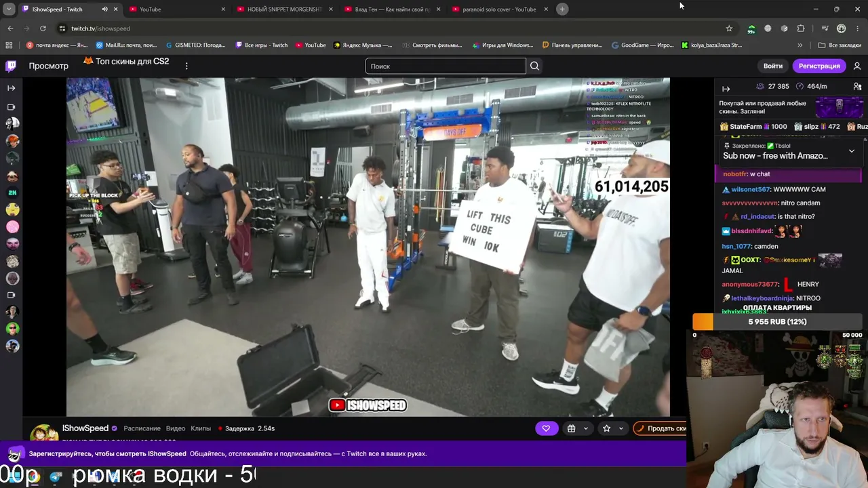Click the "Просмотр" browse link
This screenshot has width=868, height=488.
coord(48,66)
